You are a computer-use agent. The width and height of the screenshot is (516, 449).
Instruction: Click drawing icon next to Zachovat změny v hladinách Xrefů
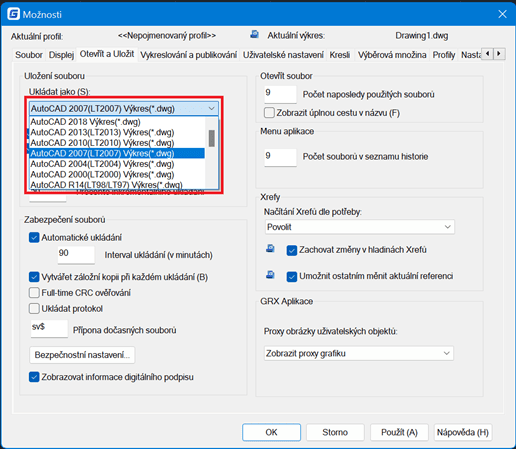click(270, 249)
